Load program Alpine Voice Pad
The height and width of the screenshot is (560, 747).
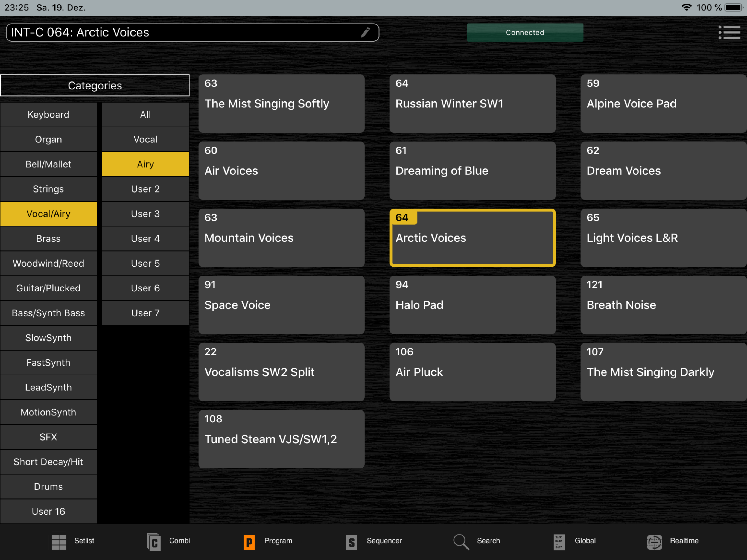tap(664, 104)
